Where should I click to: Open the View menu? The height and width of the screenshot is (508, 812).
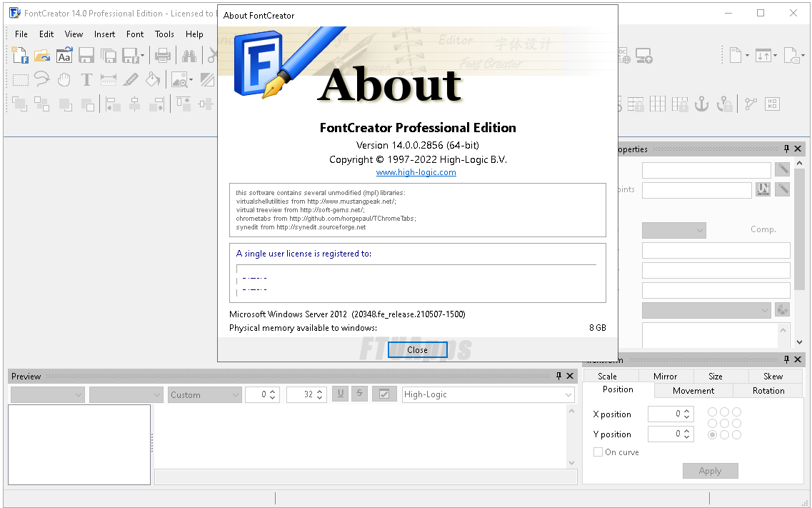click(x=74, y=34)
